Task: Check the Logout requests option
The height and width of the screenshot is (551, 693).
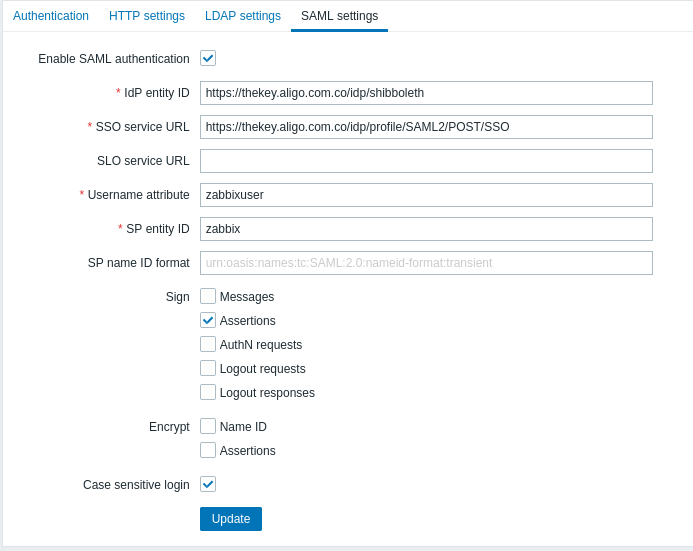Action: (208, 368)
